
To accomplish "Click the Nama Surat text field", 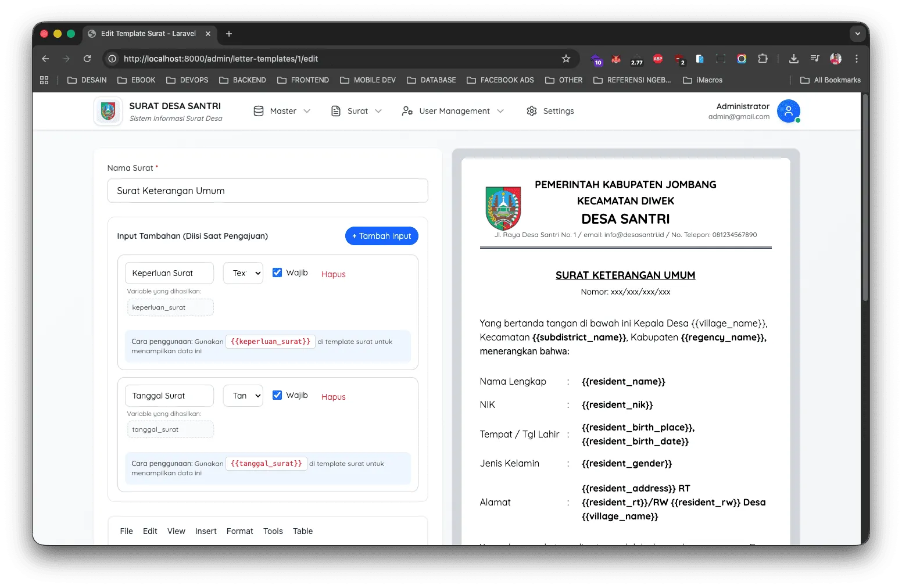I will point(268,191).
